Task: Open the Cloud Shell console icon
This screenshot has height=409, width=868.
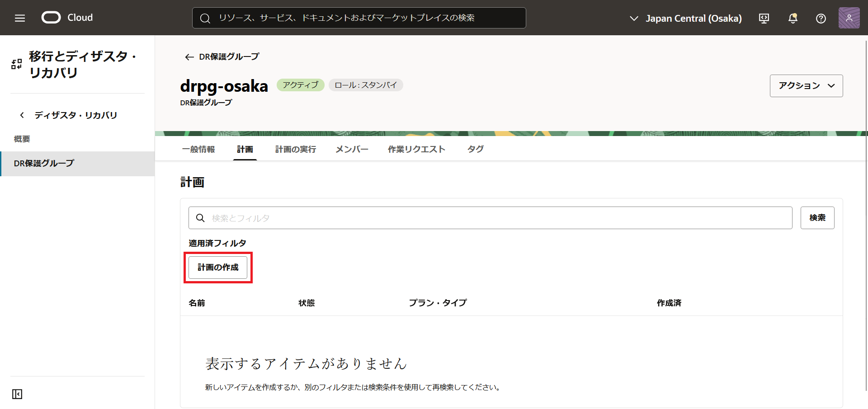Action: pyautogui.click(x=764, y=18)
